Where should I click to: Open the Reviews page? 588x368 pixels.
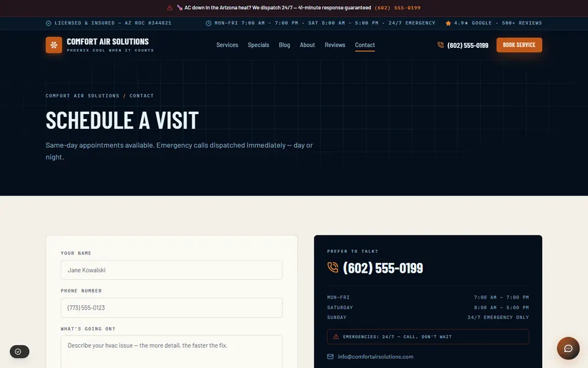pos(335,45)
